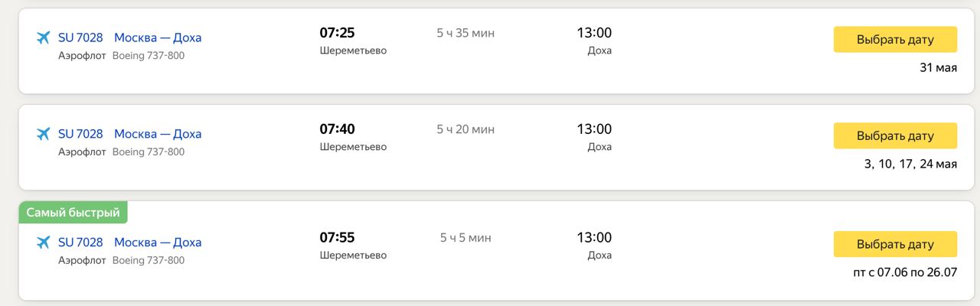This screenshot has width=980, height=306.
Task: Click the "3, 10, 17, 24 мая" dates
Action: coord(910,164)
